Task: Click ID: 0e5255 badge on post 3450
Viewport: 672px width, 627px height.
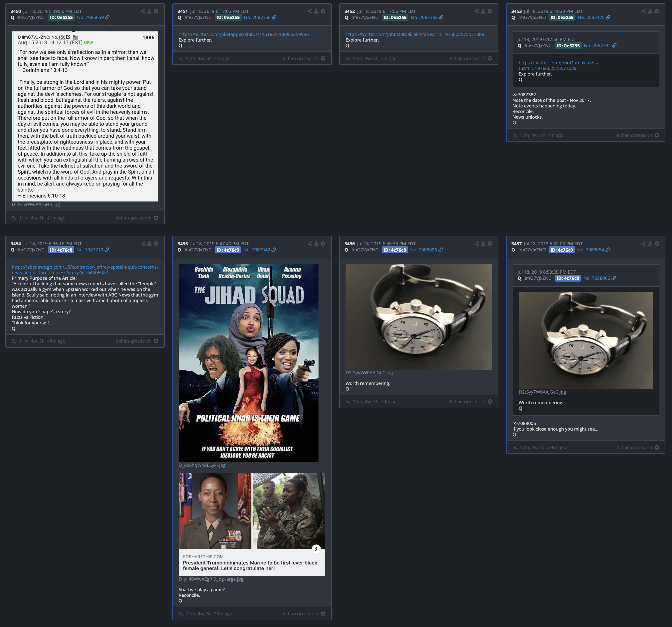Action: point(61,17)
